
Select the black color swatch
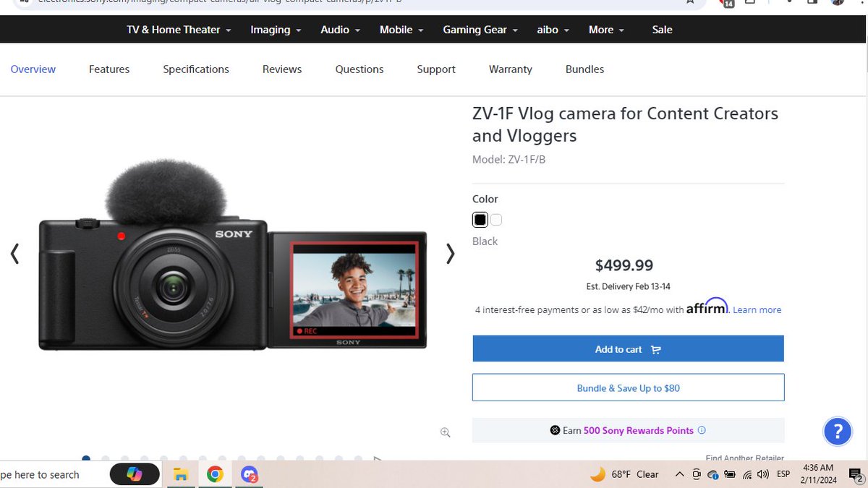tap(480, 220)
